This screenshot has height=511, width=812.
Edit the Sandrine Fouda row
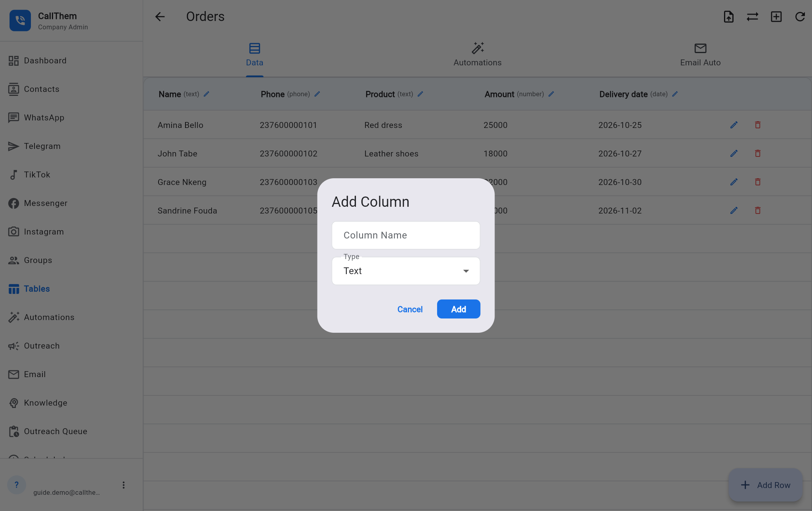[x=734, y=211]
